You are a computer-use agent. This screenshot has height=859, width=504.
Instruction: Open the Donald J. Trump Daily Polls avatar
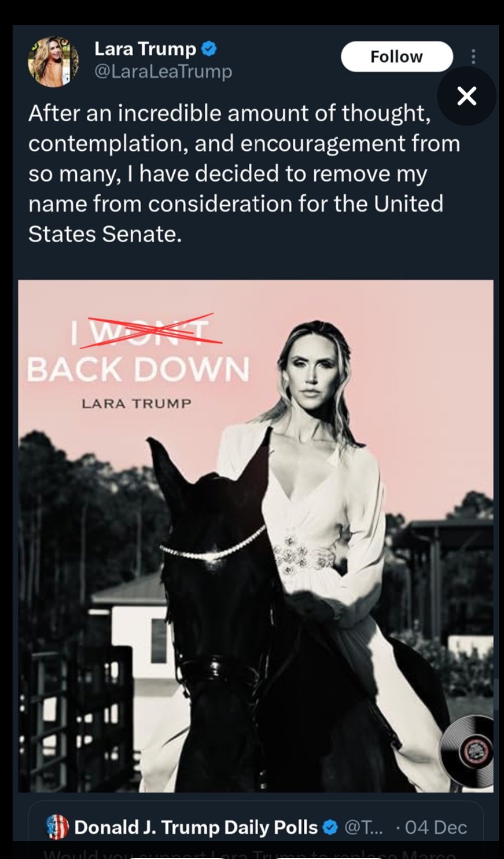pos(57,827)
